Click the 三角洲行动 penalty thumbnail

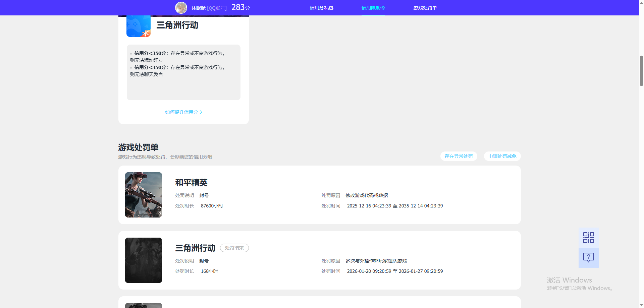[x=144, y=260]
